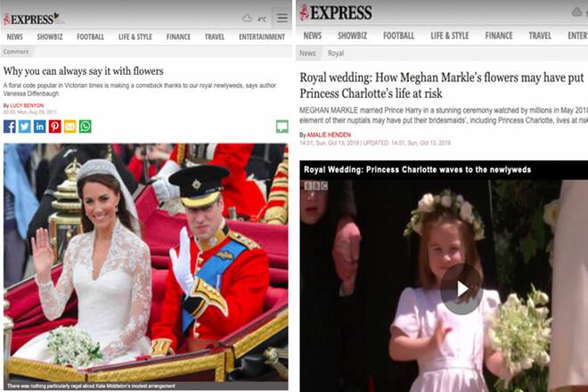This screenshot has height=392, width=588.
Task: Play the Princess Charlotte video
Action: [x=461, y=290]
